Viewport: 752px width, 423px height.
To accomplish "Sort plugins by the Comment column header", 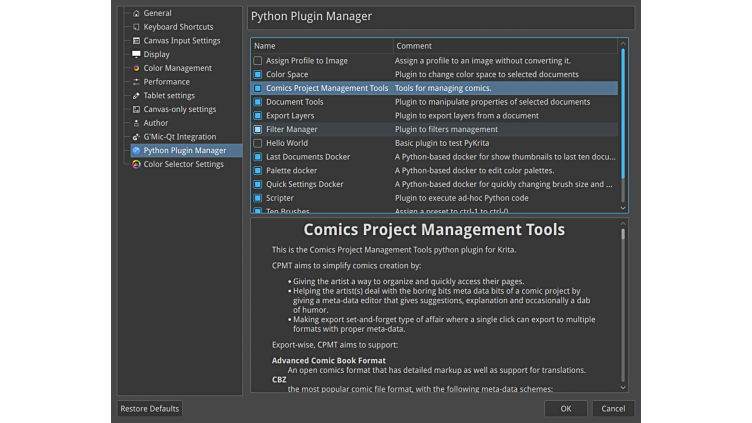I will [x=505, y=46].
